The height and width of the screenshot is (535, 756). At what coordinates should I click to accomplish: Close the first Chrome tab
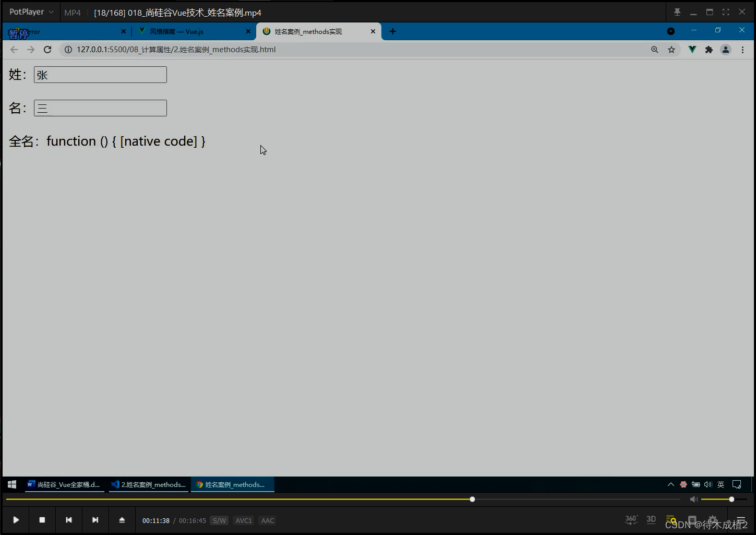coord(124,31)
